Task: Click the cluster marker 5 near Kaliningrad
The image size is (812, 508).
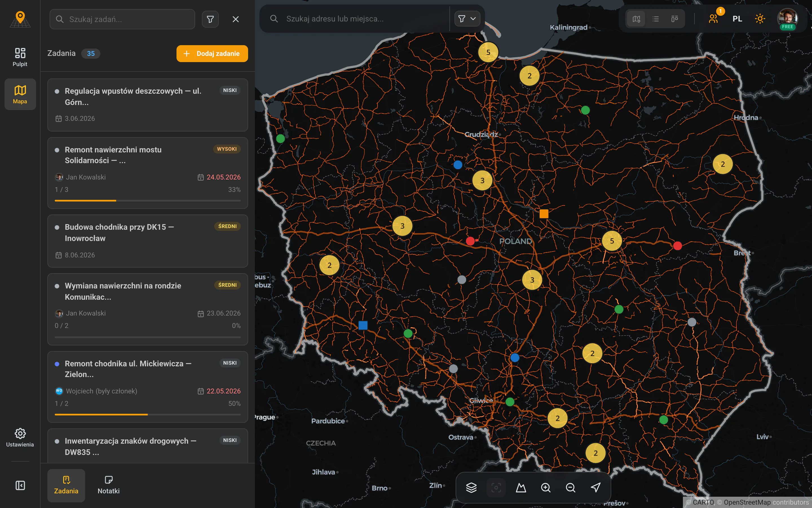Action: [x=488, y=52]
